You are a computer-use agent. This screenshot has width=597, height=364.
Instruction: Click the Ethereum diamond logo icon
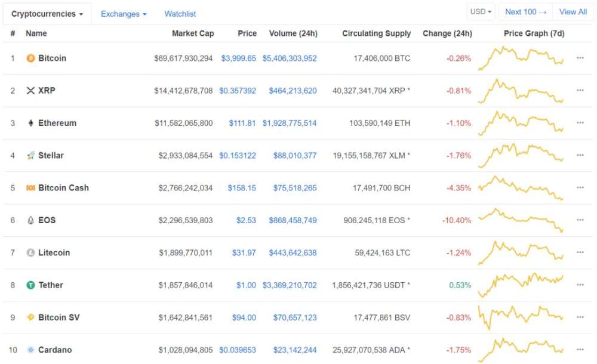[31, 123]
